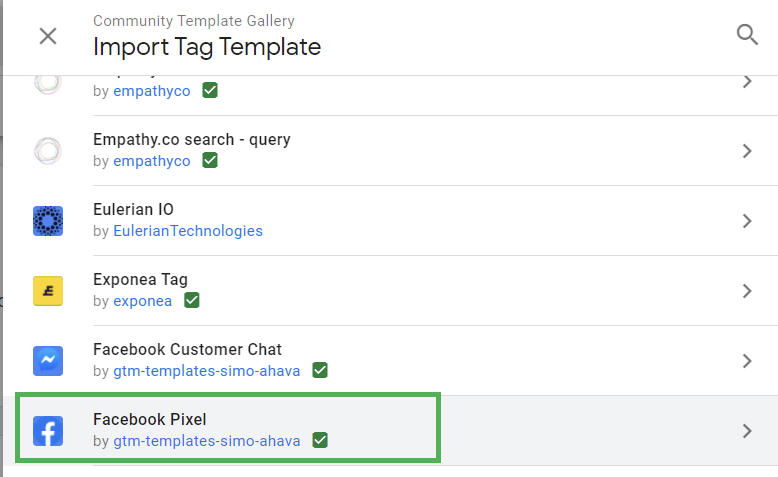Image resolution: width=778 pixels, height=477 pixels.
Task: Expand Exponea Tag details via chevron
Action: tap(747, 291)
